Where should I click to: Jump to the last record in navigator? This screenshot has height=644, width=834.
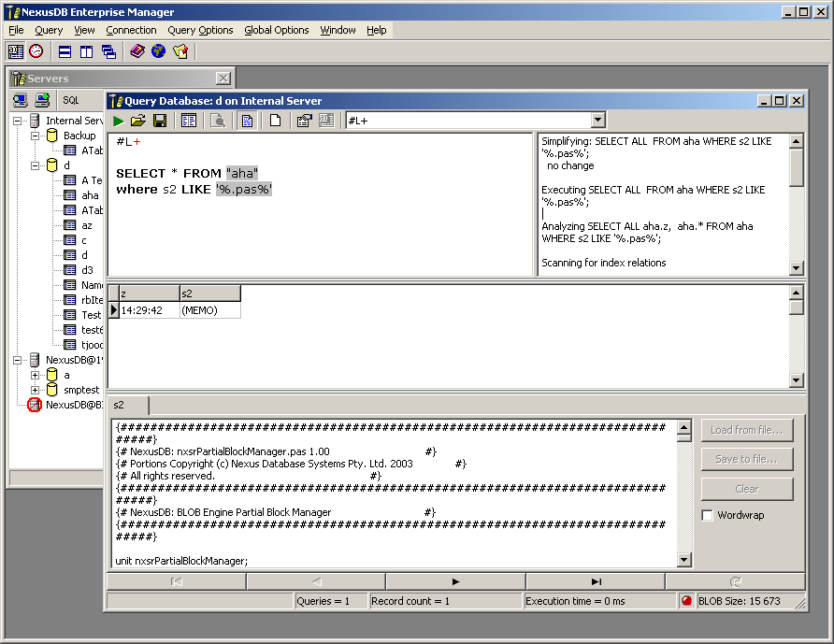point(597,581)
